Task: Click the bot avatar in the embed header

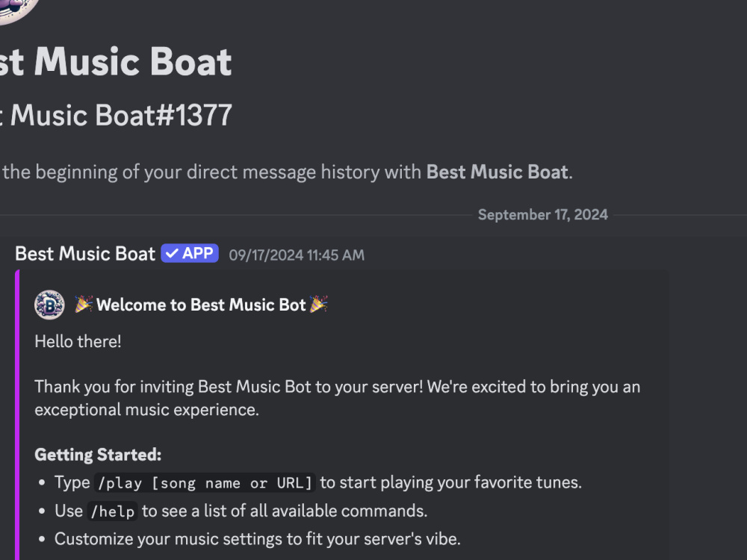Action: pyautogui.click(x=49, y=305)
